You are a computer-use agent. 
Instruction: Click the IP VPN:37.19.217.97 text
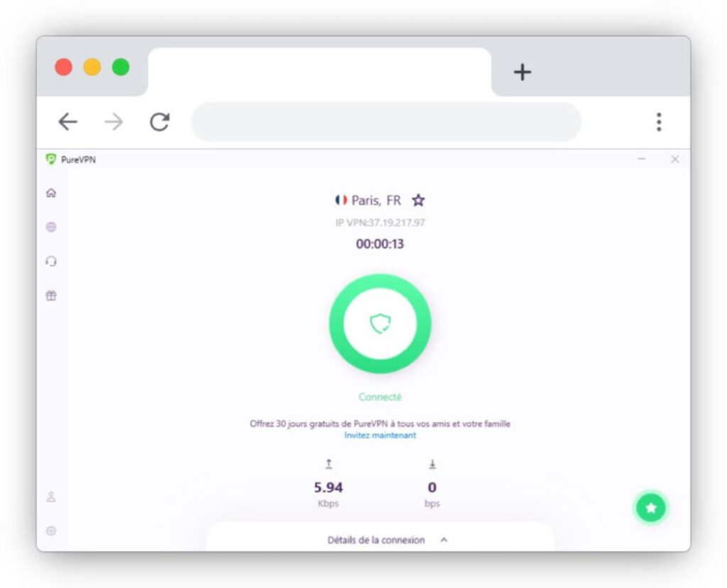[381, 222]
